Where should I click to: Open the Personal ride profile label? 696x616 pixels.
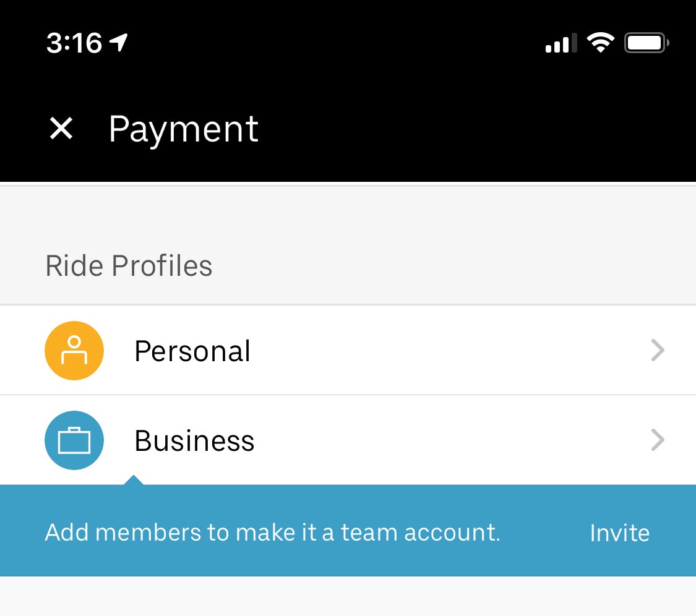(192, 351)
